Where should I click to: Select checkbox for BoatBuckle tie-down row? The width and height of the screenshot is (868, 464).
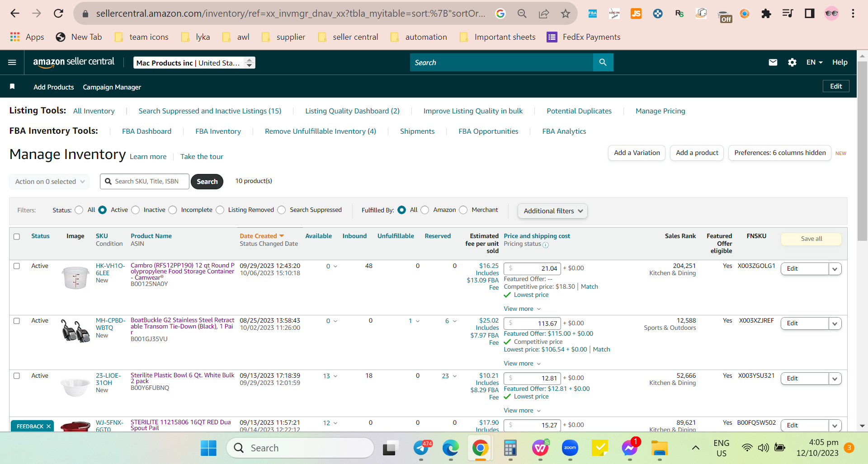(17, 321)
